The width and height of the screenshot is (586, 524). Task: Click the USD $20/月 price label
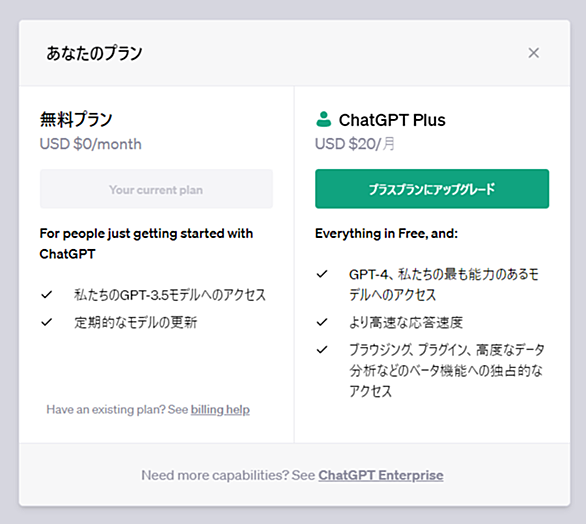pyautogui.click(x=355, y=144)
